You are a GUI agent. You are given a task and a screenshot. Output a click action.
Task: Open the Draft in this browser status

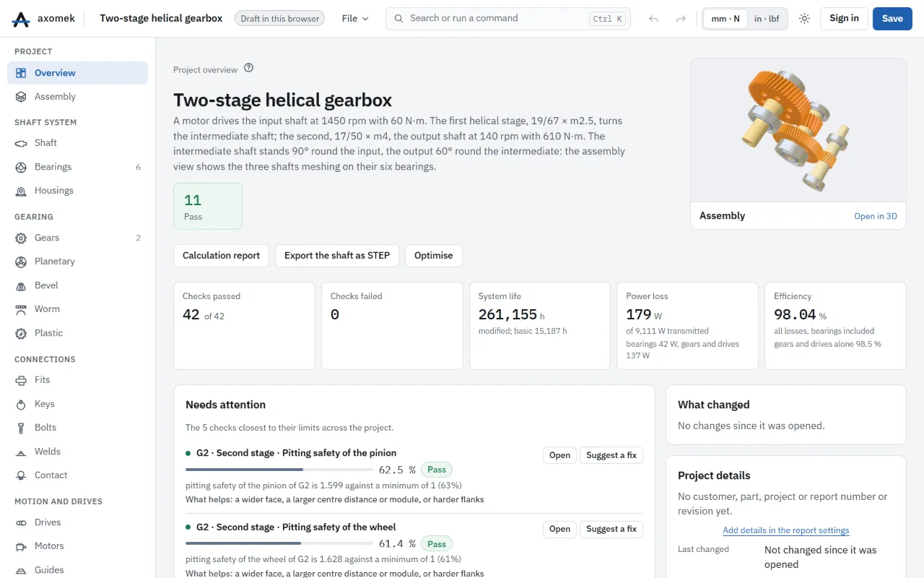click(279, 19)
